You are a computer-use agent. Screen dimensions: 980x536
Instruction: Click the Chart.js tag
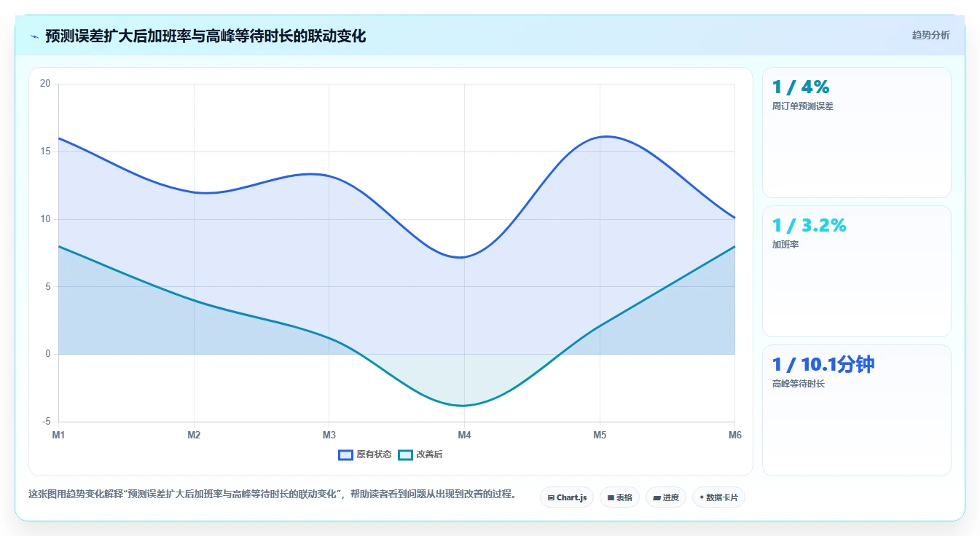click(567, 497)
